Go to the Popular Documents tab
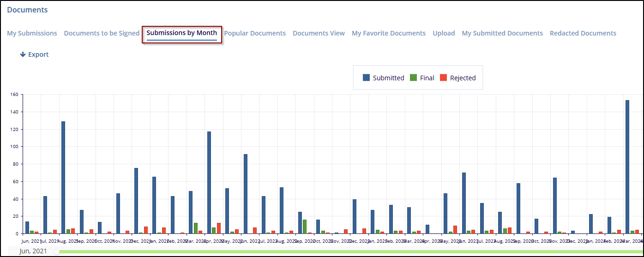644x257 pixels. pyautogui.click(x=255, y=33)
